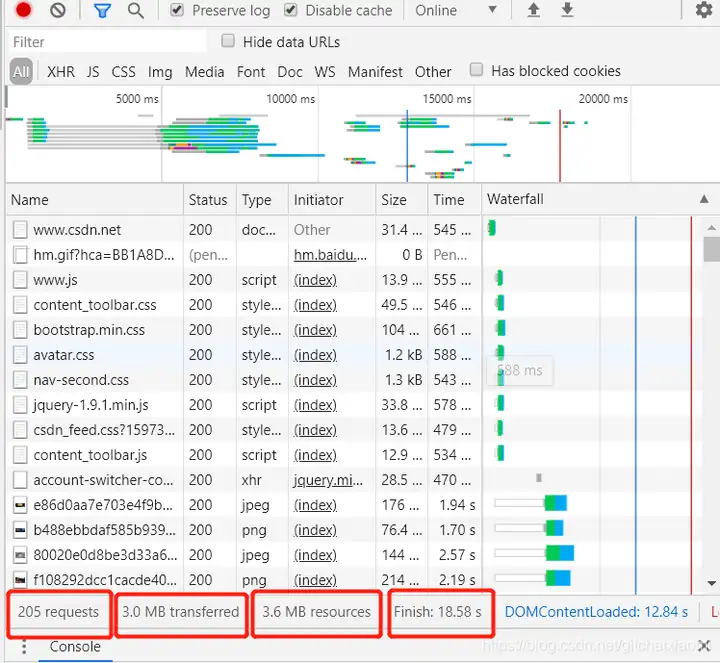Toggle the filter funnel icon
This screenshot has height=663, width=720.
(102, 10)
